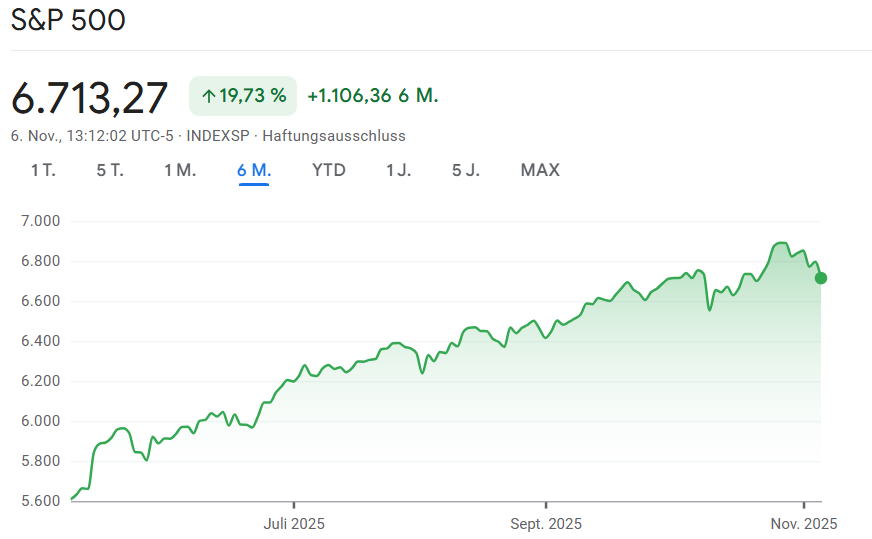Open the 5 J. chart range
The height and width of the screenshot is (539, 872).
click(x=466, y=170)
